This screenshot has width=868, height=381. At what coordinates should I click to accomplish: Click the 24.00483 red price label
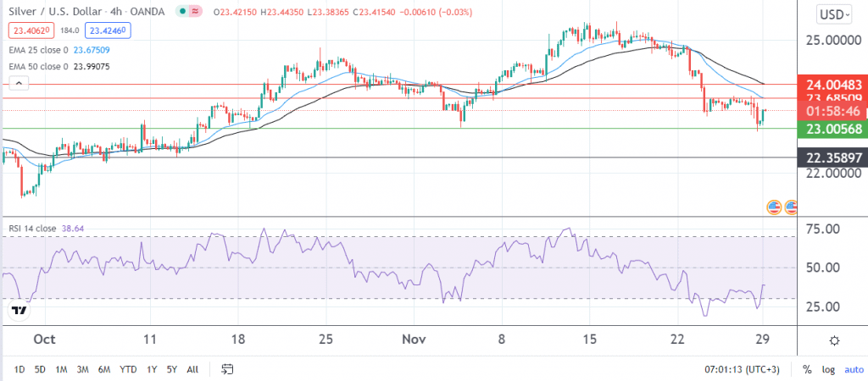832,86
